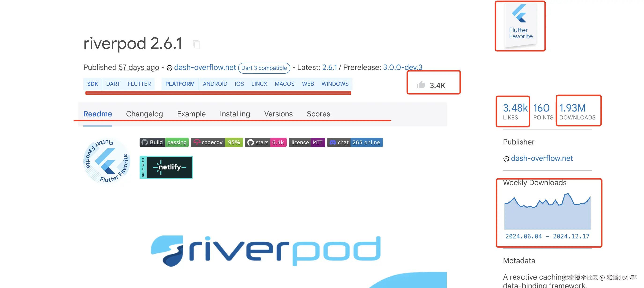Open the Installing tab
This screenshot has width=644, height=288.
pos(234,114)
